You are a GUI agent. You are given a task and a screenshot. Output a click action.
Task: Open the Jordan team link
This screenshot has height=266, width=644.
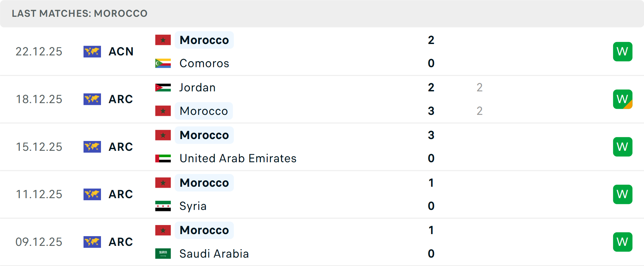pyautogui.click(x=197, y=87)
